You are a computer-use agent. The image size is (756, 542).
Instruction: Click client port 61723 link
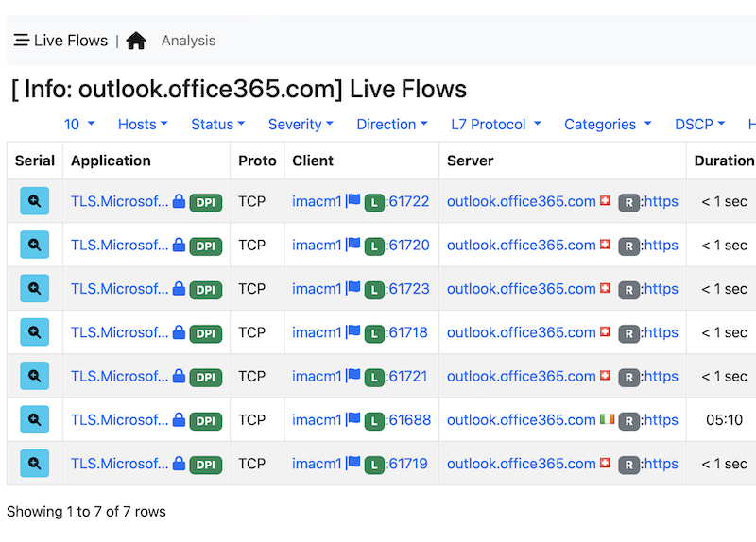(409, 289)
